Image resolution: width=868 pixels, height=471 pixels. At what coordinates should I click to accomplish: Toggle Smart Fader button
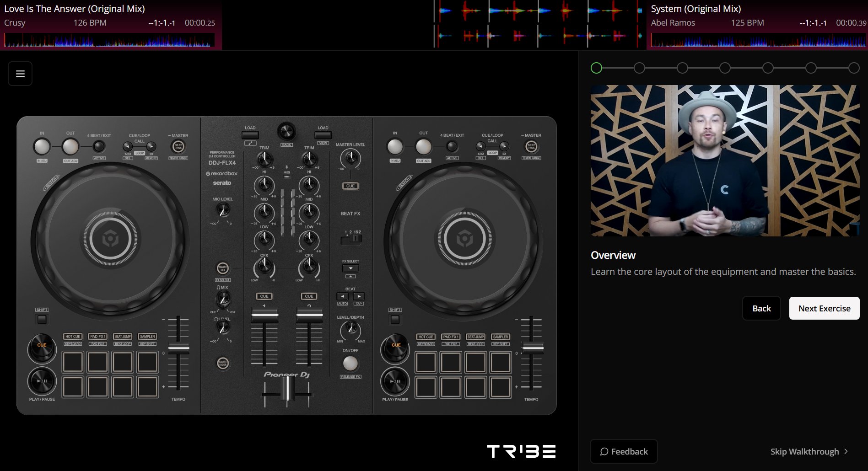pos(223,363)
